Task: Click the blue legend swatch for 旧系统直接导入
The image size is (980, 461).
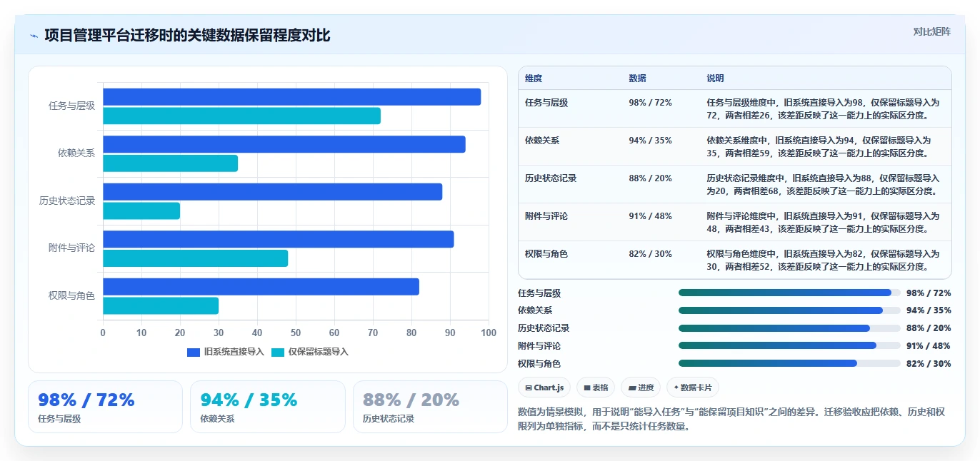Action: coord(194,352)
